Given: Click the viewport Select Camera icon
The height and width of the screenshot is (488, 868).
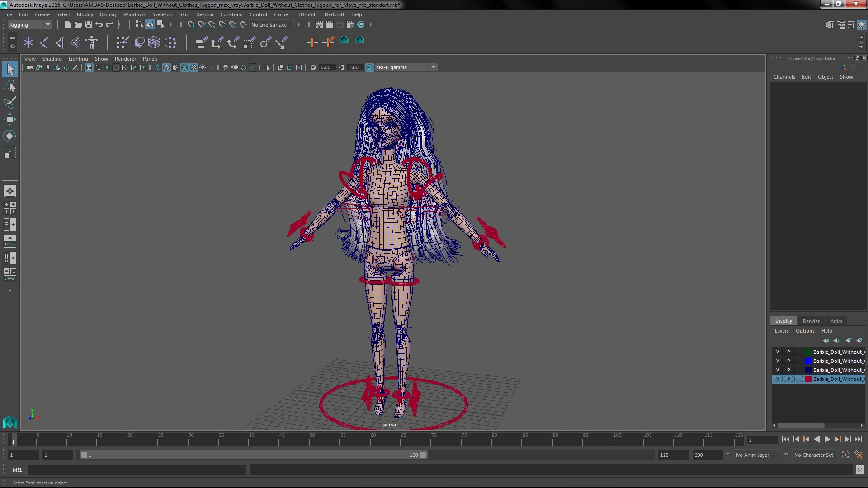Looking at the screenshot, I should 29,67.
